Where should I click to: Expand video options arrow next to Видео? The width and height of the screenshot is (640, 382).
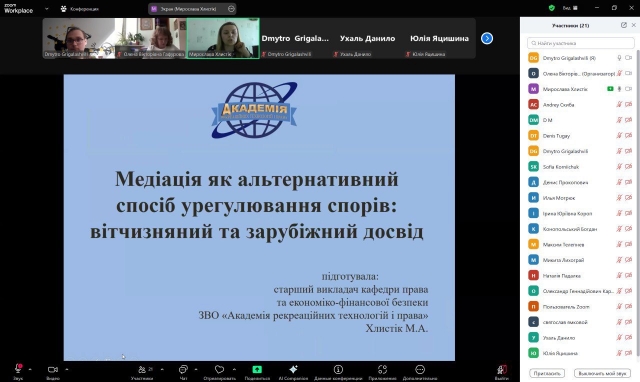pos(67,369)
